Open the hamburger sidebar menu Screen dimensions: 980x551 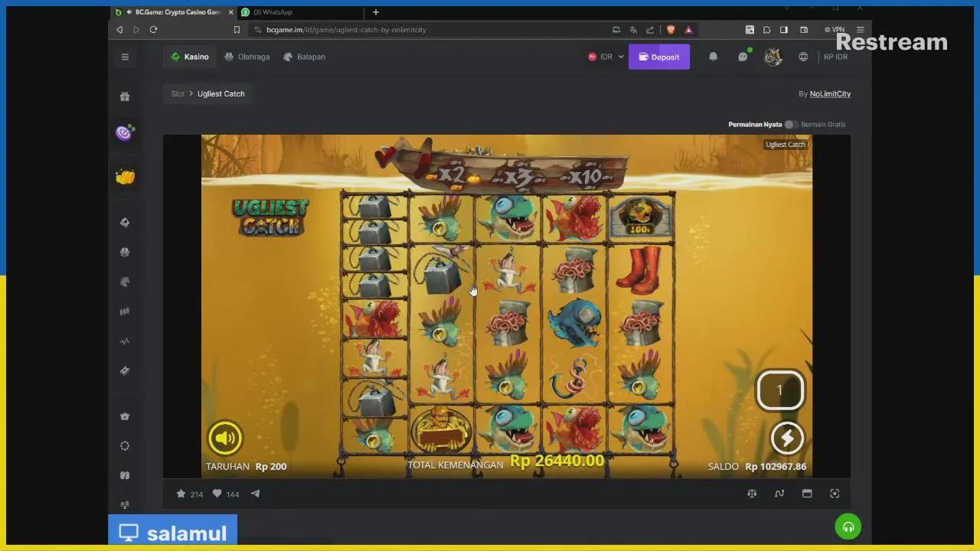(x=125, y=57)
